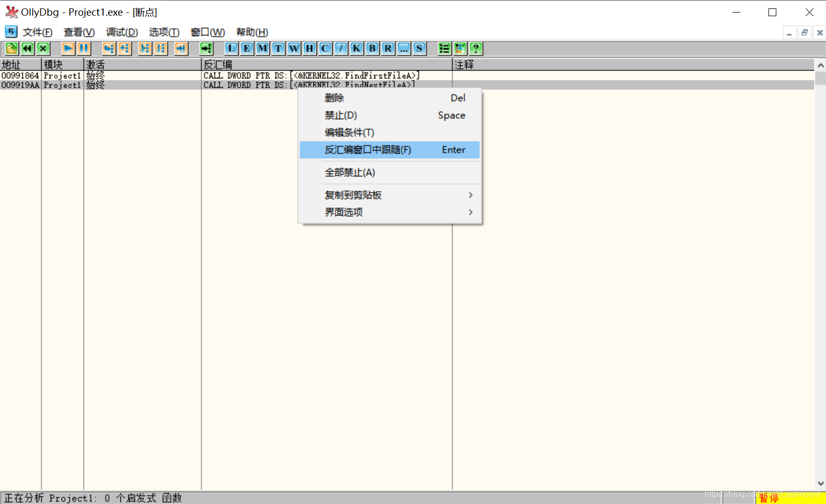This screenshot has width=826, height=504.
Task: Open Patches window (slash button)
Action: (341, 49)
